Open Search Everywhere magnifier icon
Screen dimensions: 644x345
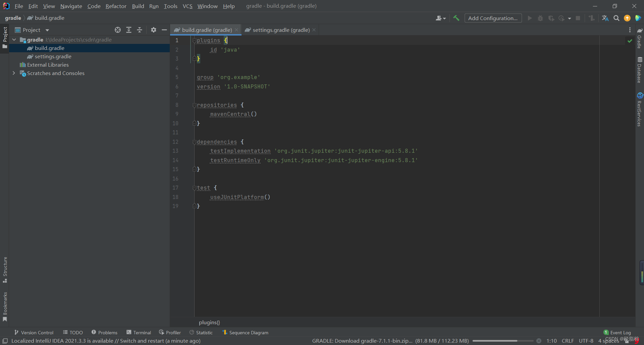point(616,18)
